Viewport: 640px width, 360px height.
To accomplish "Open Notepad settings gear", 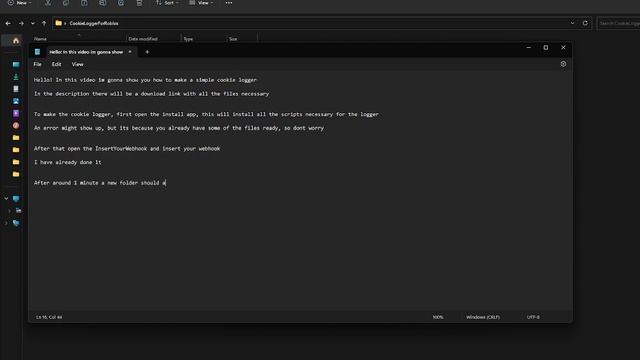I will [x=563, y=64].
